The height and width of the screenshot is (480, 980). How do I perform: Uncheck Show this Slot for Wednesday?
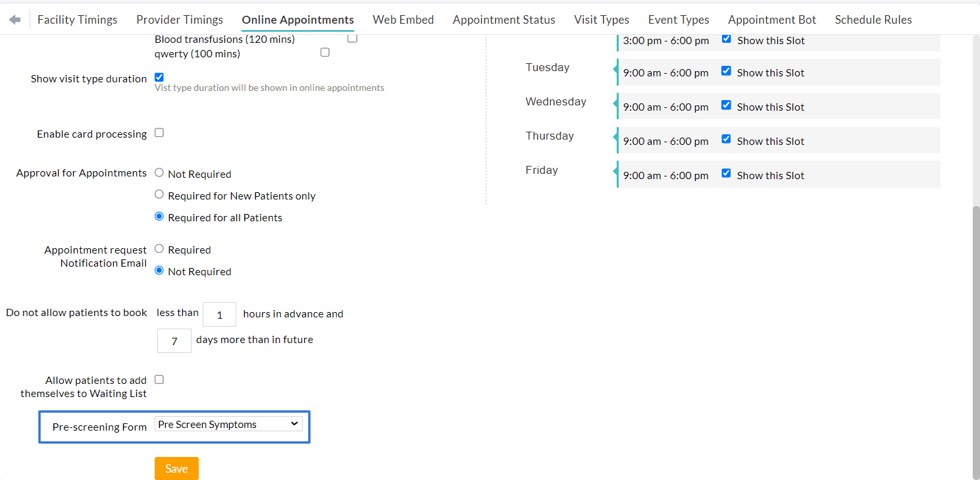point(726,104)
